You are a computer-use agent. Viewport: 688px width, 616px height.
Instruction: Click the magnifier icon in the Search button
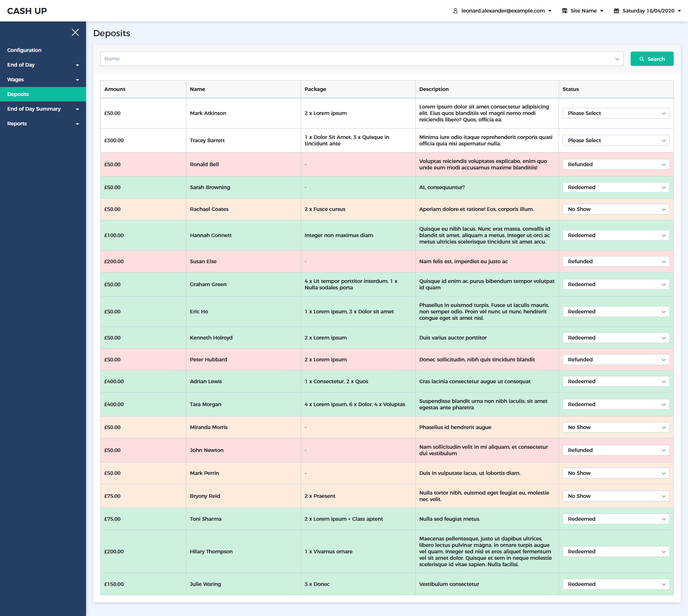pyautogui.click(x=642, y=59)
